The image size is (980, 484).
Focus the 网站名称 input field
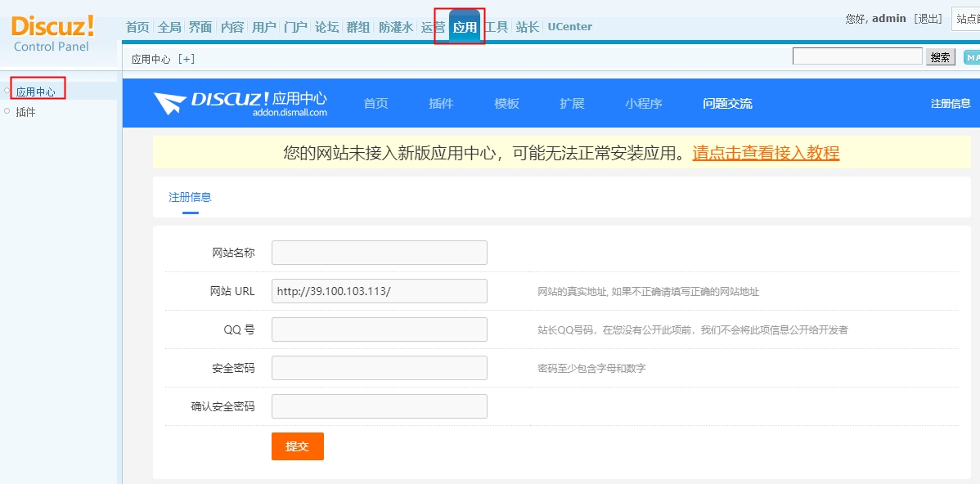pyautogui.click(x=379, y=253)
